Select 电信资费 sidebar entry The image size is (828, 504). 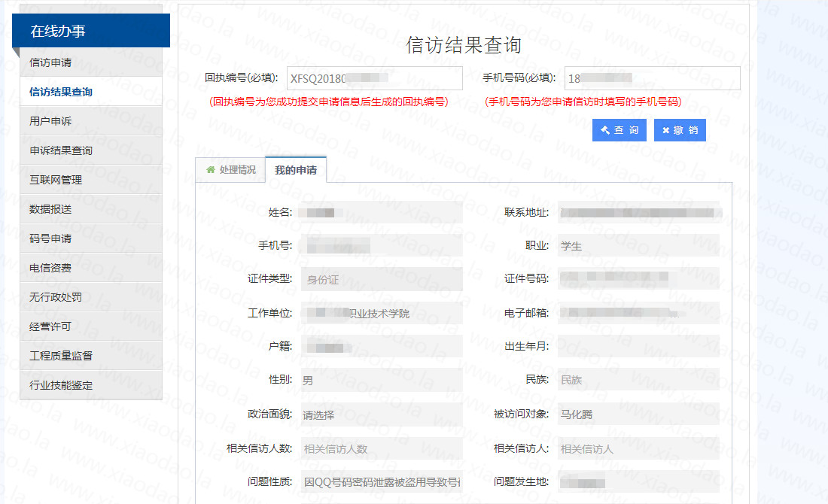(x=91, y=268)
